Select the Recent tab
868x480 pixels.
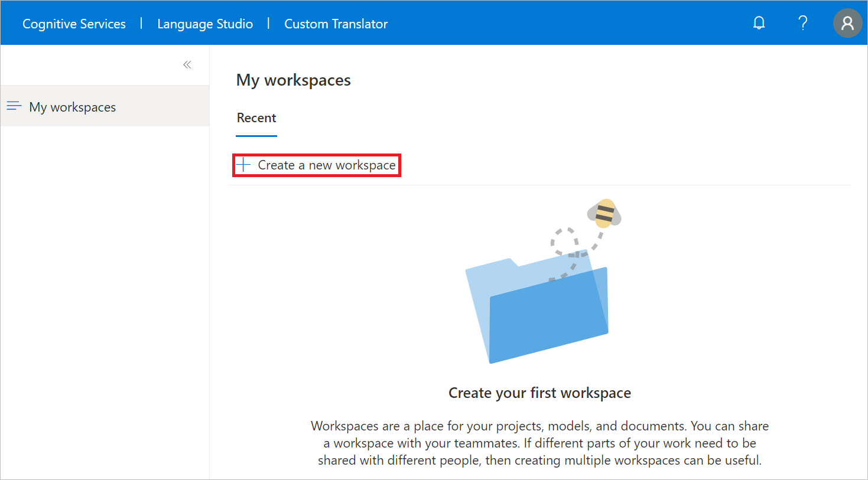coord(256,117)
